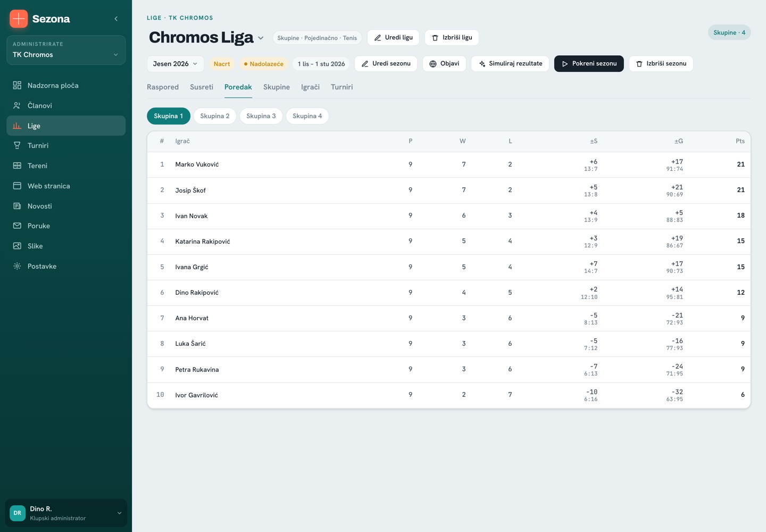
Task: Click the LIGE breadcrumb link
Action: (x=154, y=18)
